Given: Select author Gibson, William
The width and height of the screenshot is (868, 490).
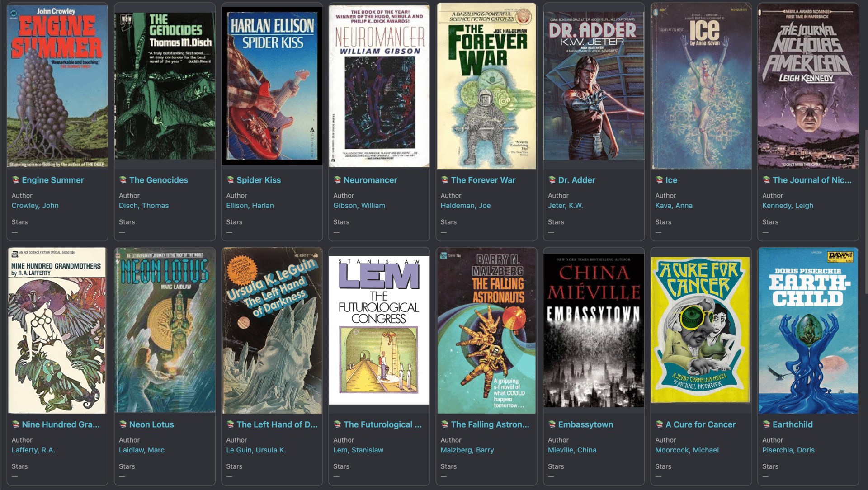Looking at the screenshot, I should click(359, 206).
